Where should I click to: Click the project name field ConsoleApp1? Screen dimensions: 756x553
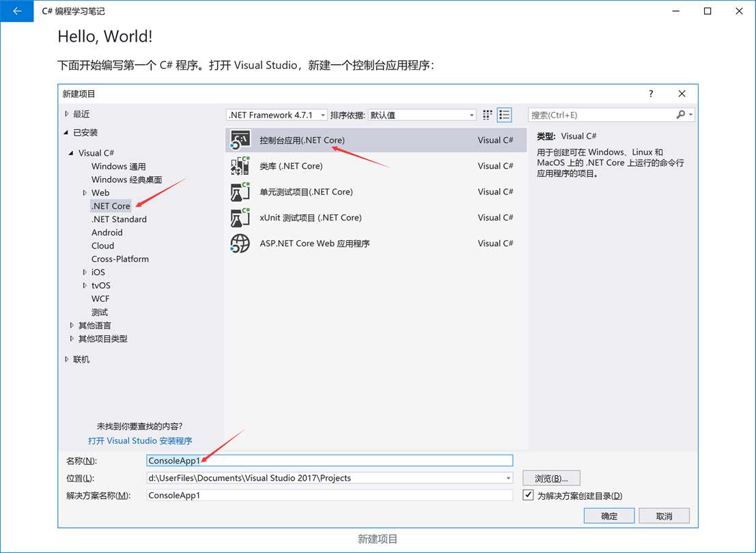[x=330, y=460]
